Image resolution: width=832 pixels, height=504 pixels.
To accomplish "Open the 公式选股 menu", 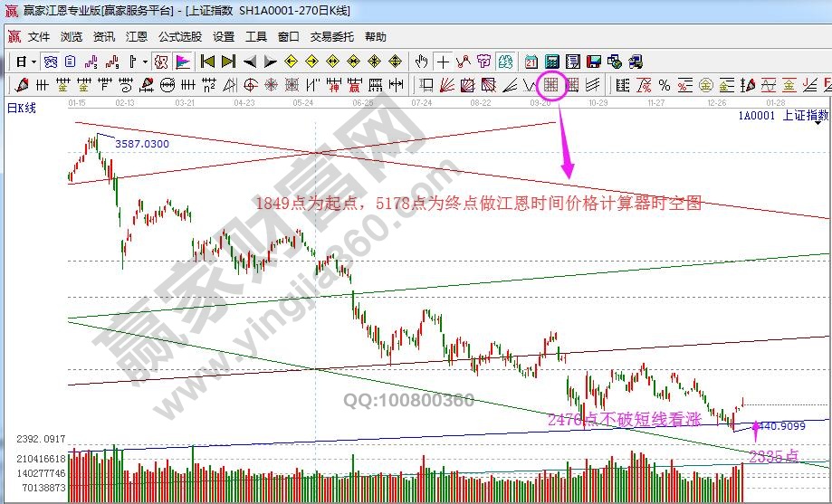I will click(179, 37).
